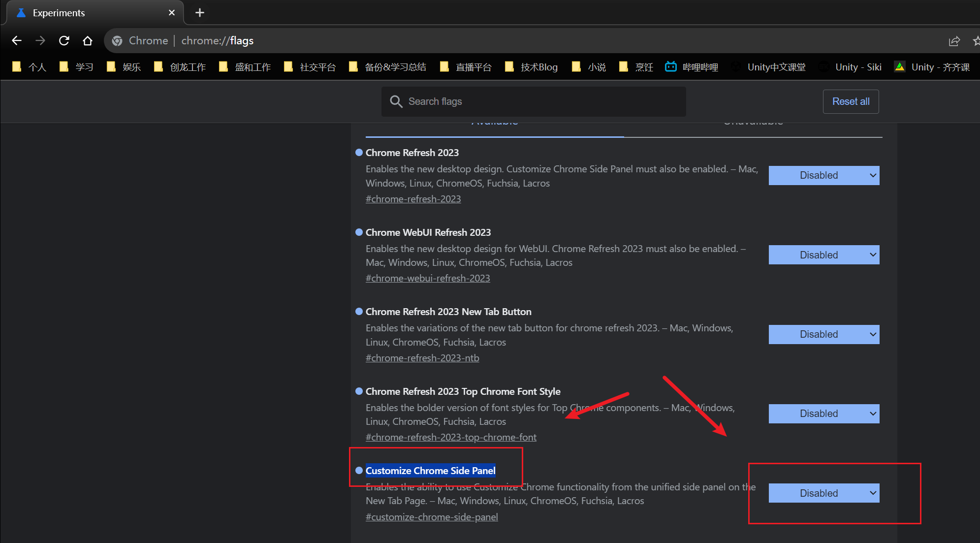Image resolution: width=980 pixels, height=543 pixels.
Task: Open the 个人 bookmark folder
Action: pyautogui.click(x=30, y=67)
